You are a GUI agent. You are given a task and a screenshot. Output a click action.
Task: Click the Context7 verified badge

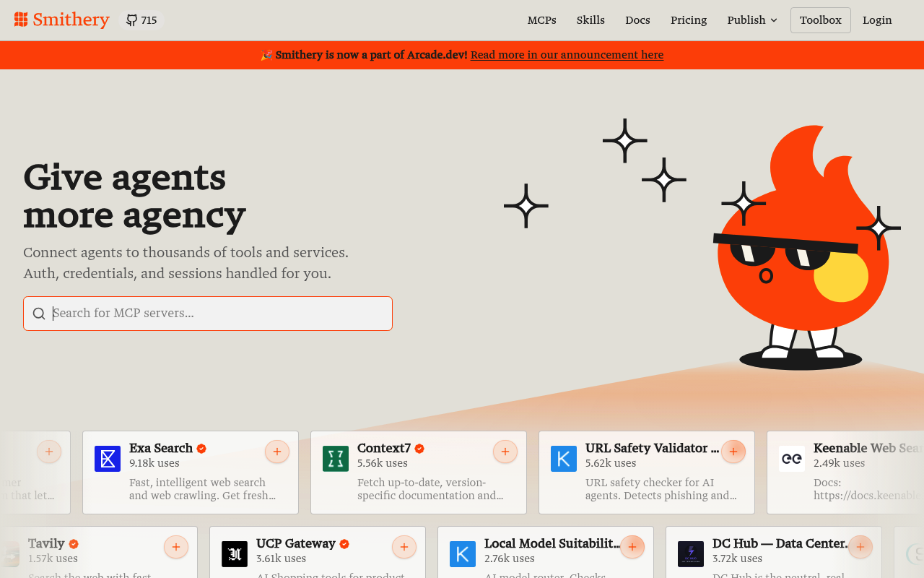click(419, 449)
